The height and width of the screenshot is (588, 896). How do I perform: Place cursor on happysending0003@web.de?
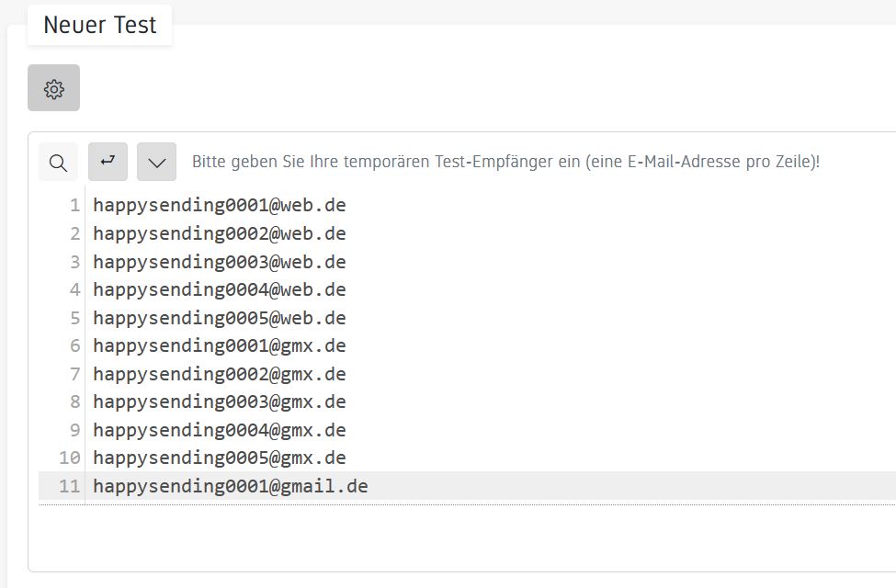220,262
